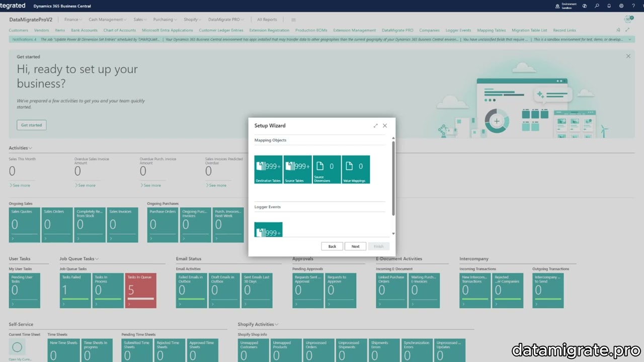
Task: Open the Destination Tables tile in Setup Wizard
Action: pos(268,169)
